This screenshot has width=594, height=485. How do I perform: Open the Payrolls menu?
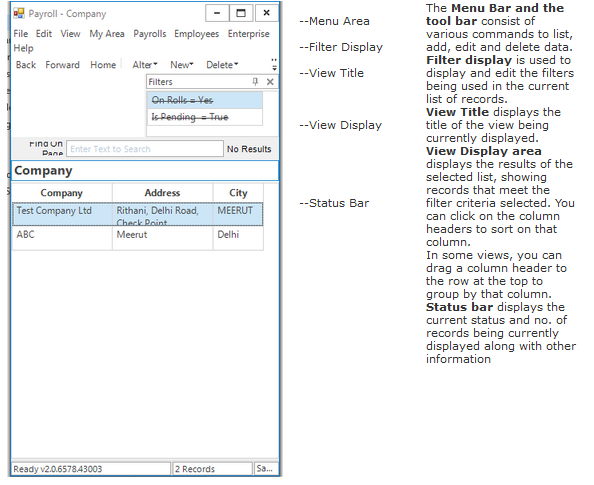pyautogui.click(x=150, y=34)
